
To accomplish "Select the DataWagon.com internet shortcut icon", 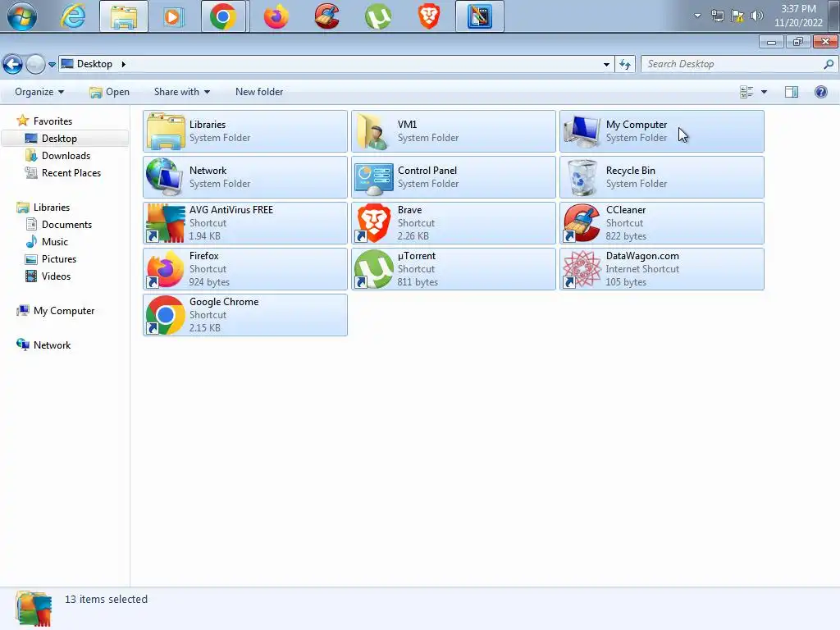I will pyautogui.click(x=582, y=269).
